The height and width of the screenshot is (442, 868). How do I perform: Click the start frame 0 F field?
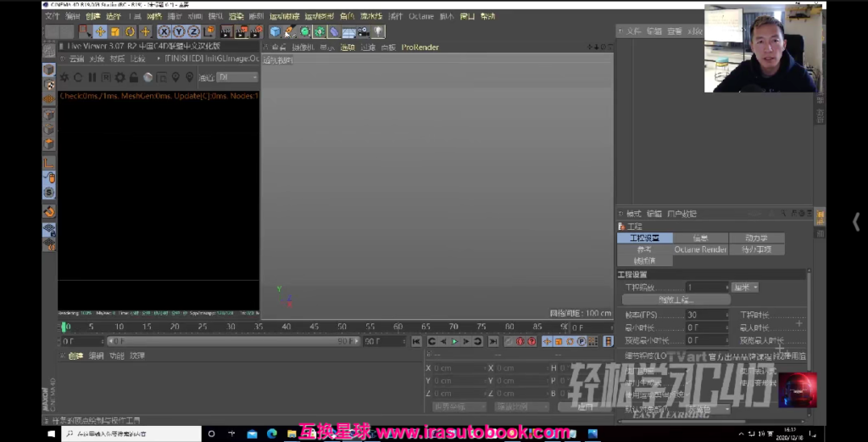click(x=82, y=341)
